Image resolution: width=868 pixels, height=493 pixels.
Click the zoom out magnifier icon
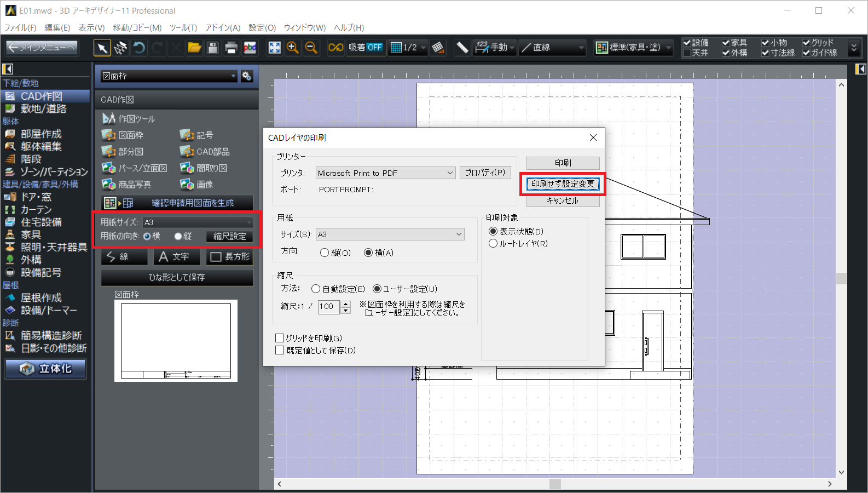coord(311,48)
